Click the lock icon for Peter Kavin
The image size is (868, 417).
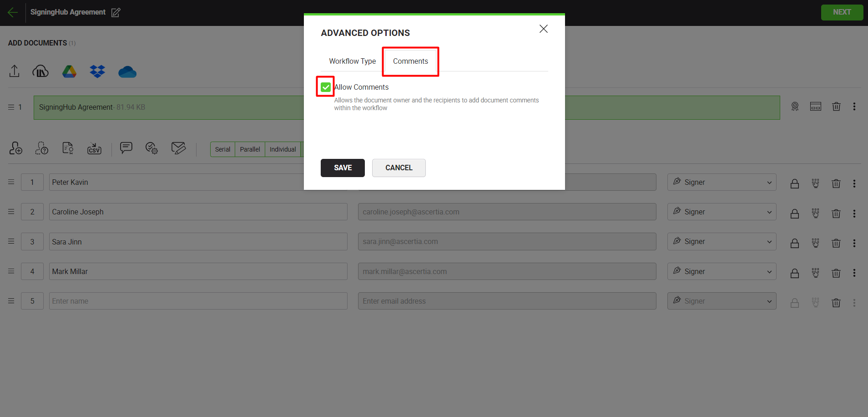(x=794, y=183)
